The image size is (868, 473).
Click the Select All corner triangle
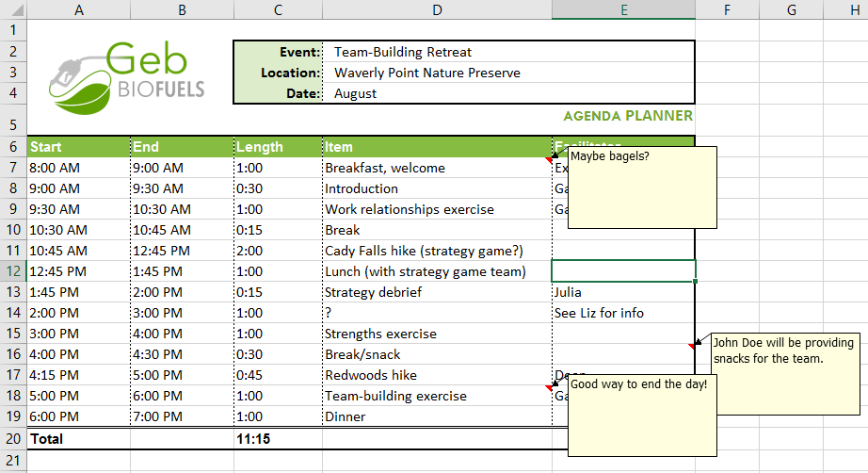(x=13, y=9)
